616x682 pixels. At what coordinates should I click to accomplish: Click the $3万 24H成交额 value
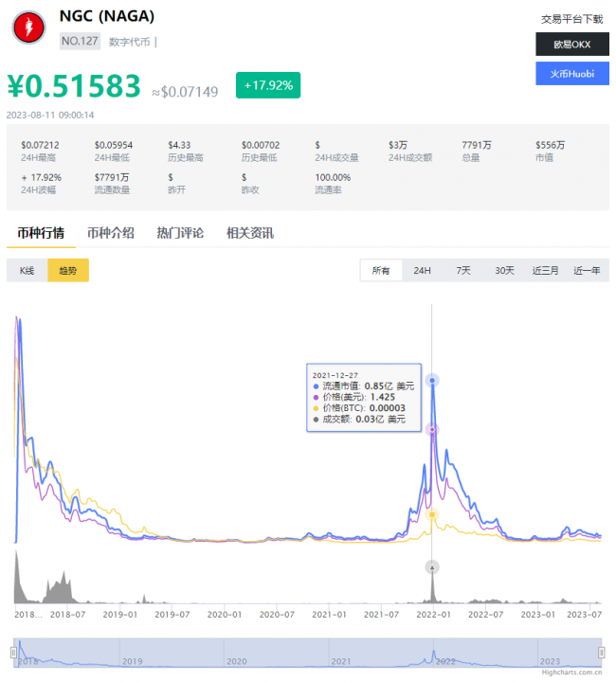pos(398,145)
